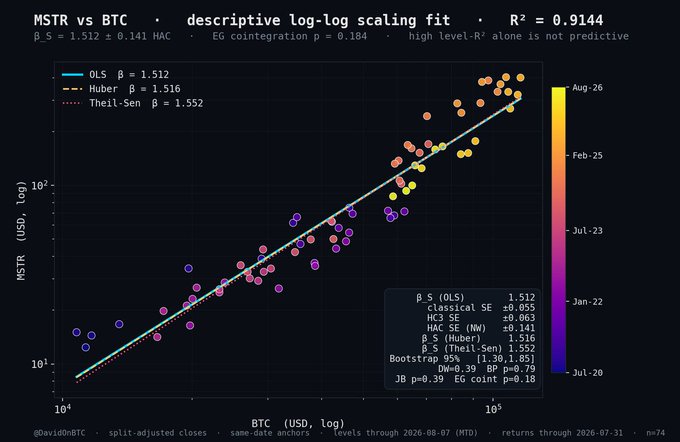Click the 'HAC SE (NW) ±0.141' stats row
This screenshot has height=442, width=680.
tap(481, 328)
